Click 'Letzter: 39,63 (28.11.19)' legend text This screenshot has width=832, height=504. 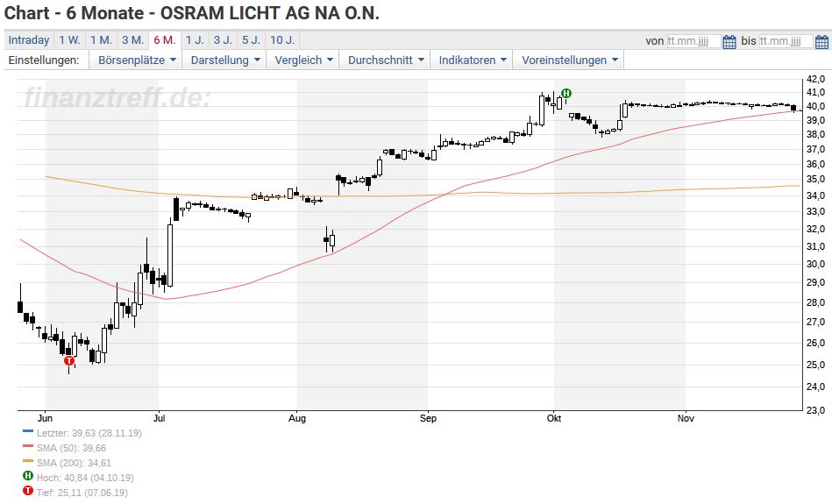click(x=89, y=433)
